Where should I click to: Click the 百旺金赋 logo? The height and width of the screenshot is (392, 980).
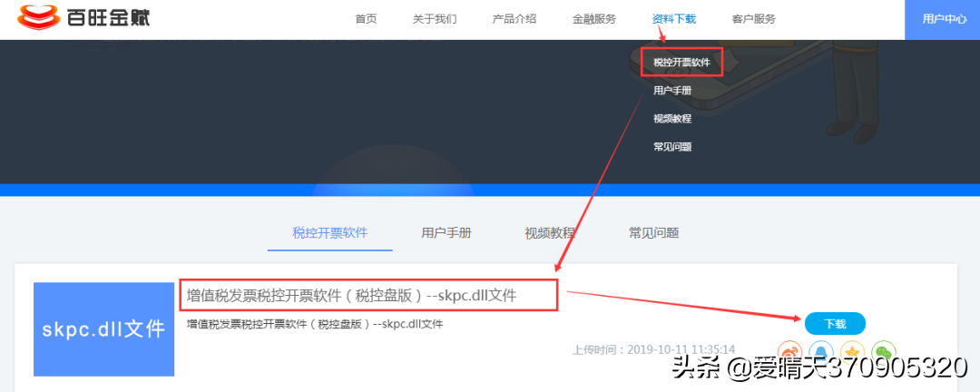point(83,18)
